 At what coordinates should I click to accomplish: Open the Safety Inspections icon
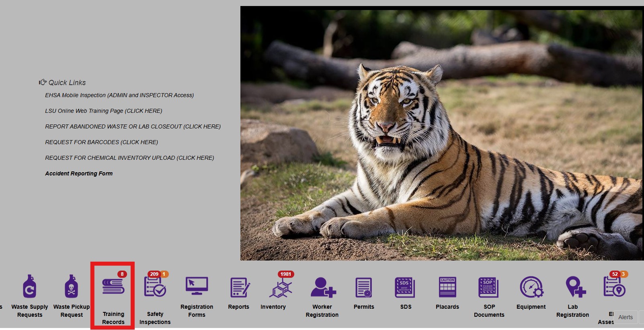click(155, 287)
